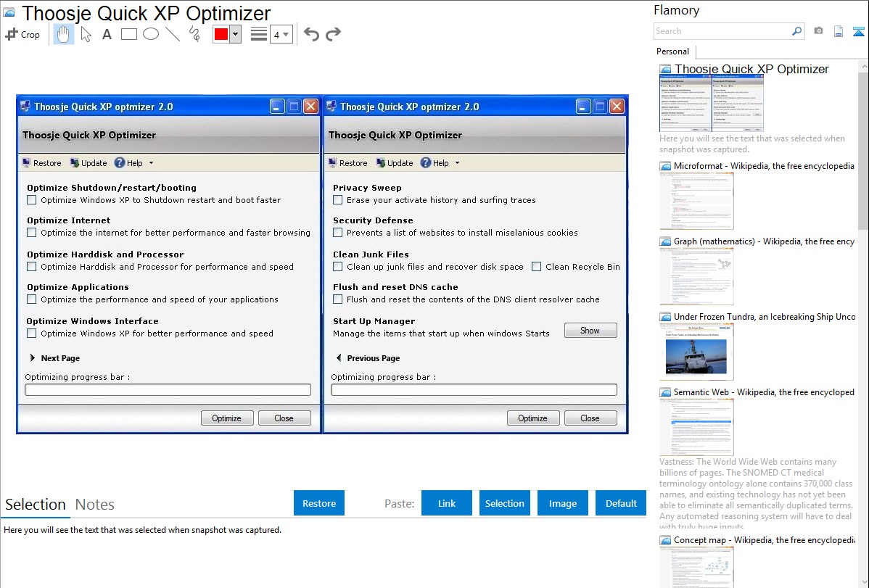869x588 pixels.
Task: Click into the Flamory search field
Action: 722,31
